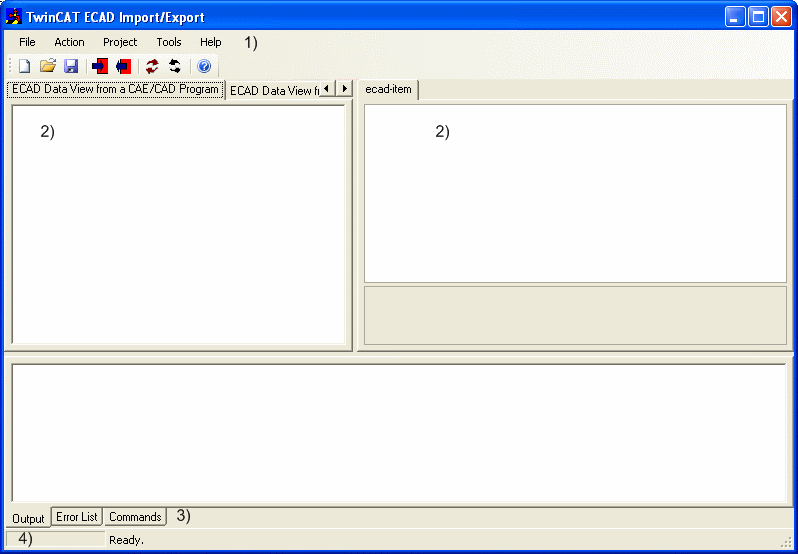This screenshot has height=554, width=798.
Task: Click the 'Ready.' status bar text
Action: (x=126, y=540)
